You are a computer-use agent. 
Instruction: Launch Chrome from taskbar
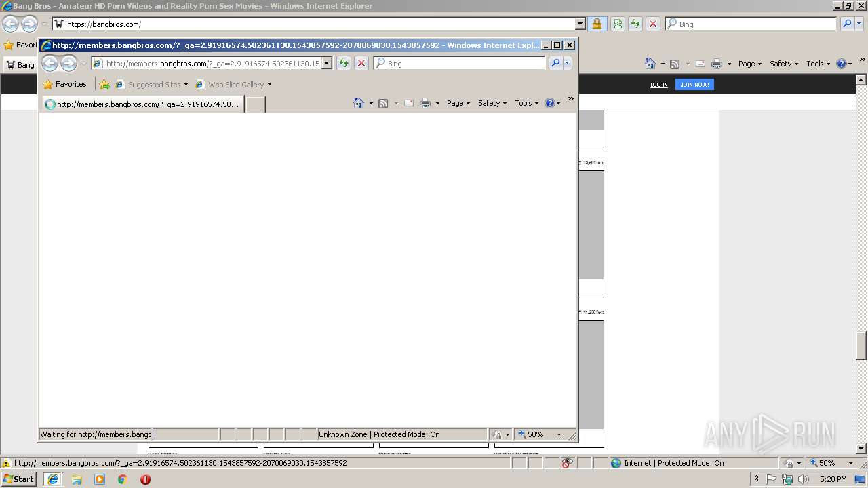click(x=123, y=479)
